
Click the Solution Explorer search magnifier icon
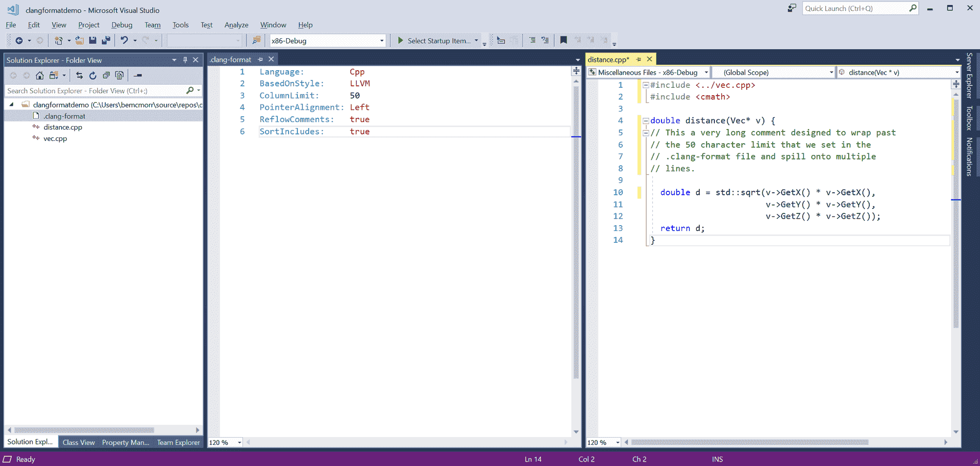coord(190,90)
